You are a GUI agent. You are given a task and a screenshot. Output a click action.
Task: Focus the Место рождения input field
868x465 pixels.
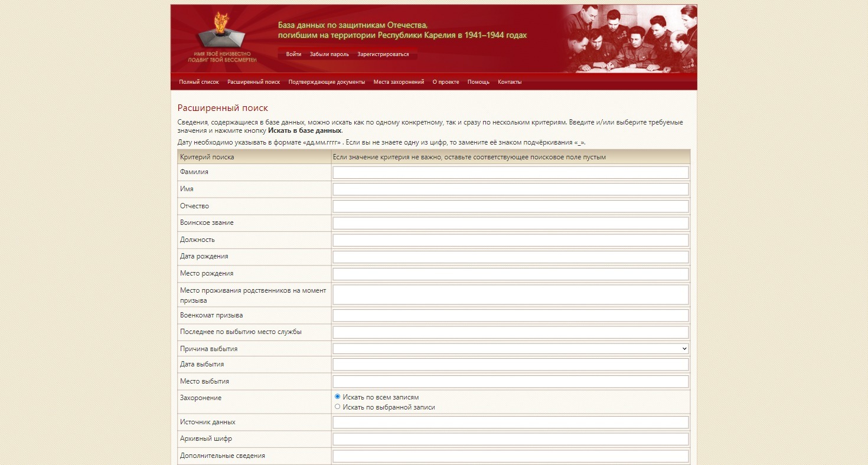(511, 274)
